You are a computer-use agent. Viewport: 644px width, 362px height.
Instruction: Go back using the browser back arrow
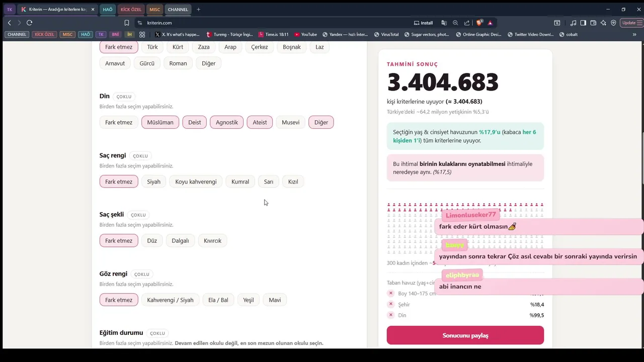point(9,23)
